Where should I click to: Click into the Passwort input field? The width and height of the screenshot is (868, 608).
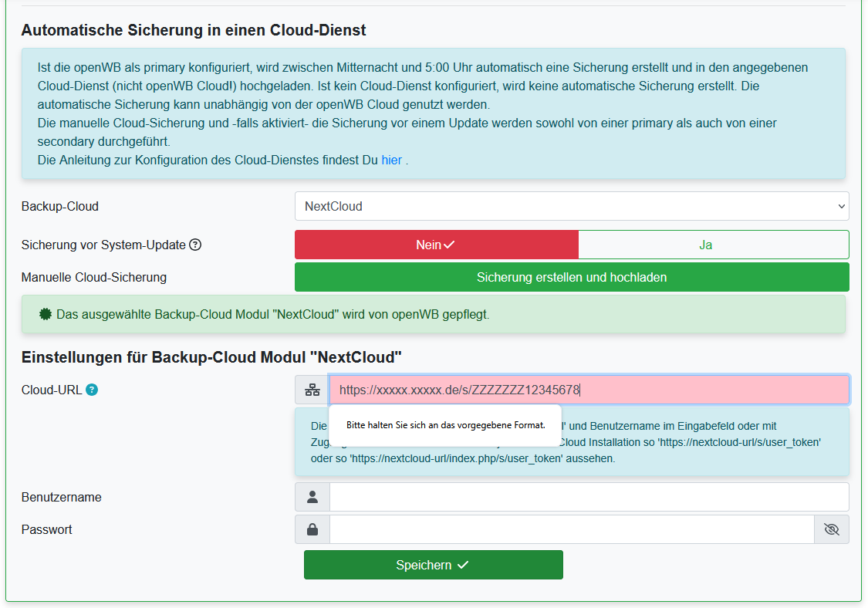(x=571, y=529)
